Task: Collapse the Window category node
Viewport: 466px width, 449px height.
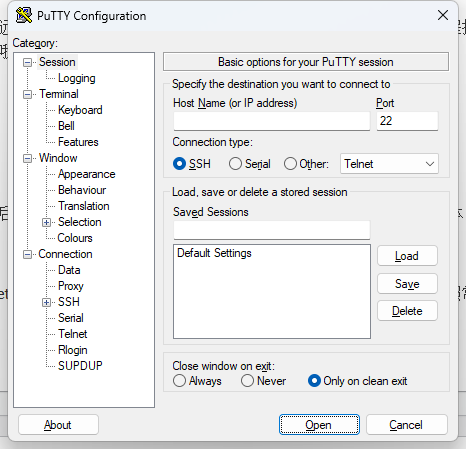Action: click(27, 158)
